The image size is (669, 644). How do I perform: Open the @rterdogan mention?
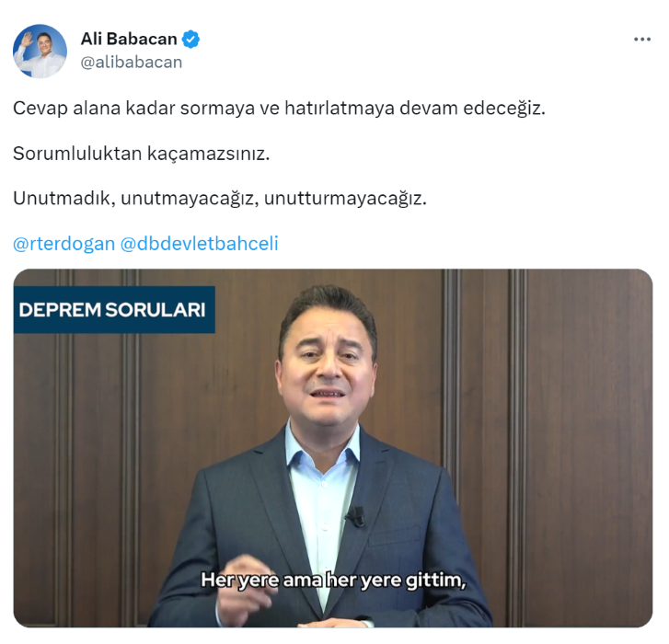(64, 244)
